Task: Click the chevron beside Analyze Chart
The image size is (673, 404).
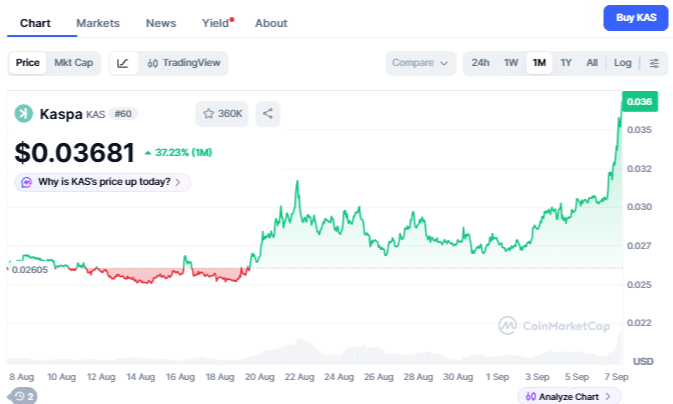Action: pyautogui.click(x=608, y=397)
